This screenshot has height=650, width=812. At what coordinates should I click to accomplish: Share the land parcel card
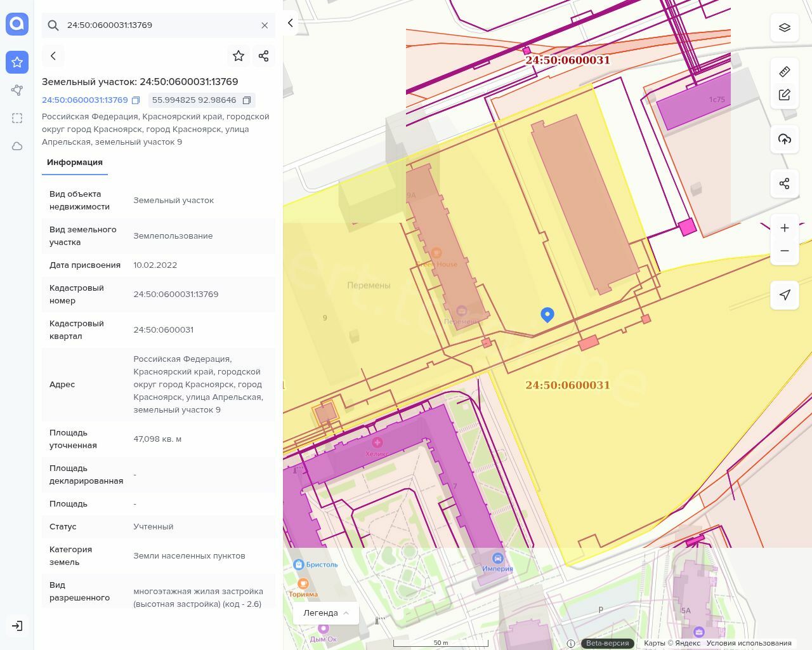coord(264,56)
